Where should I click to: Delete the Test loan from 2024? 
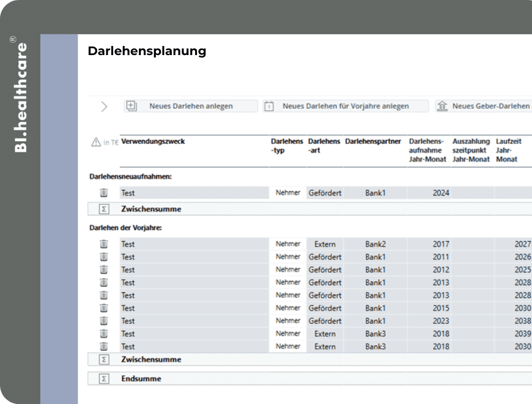tap(104, 193)
